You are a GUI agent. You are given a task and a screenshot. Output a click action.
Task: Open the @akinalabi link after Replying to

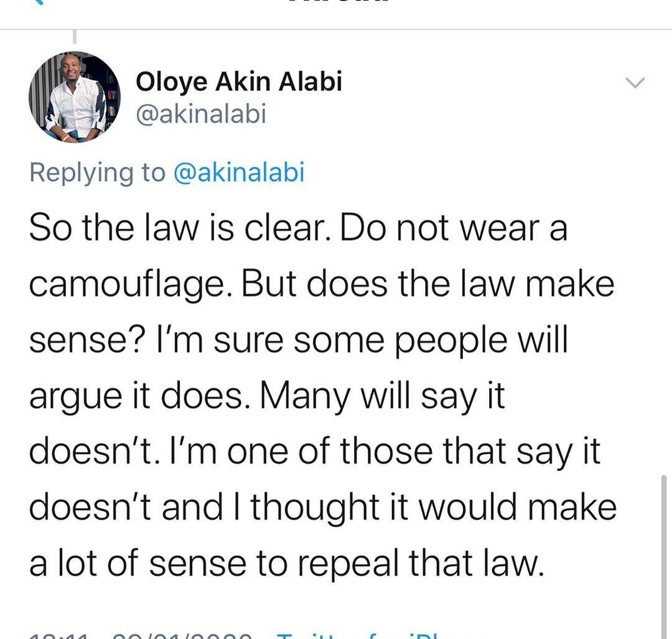pyautogui.click(x=239, y=172)
